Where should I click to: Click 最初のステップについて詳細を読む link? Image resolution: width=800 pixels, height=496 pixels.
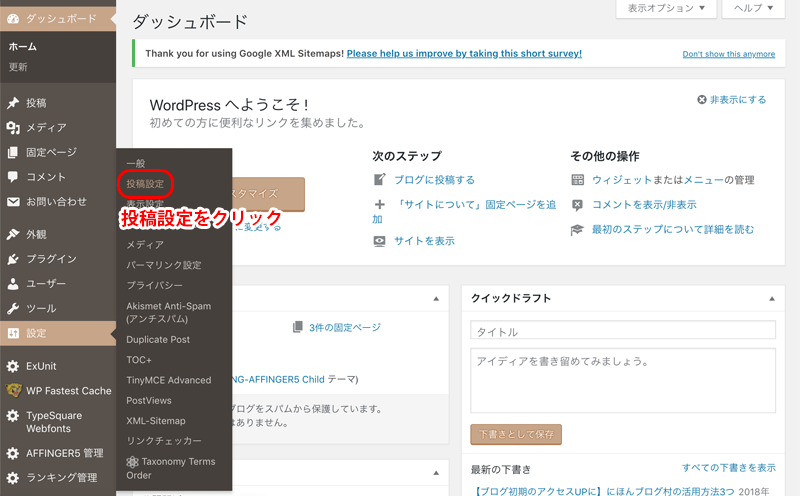[673, 230]
